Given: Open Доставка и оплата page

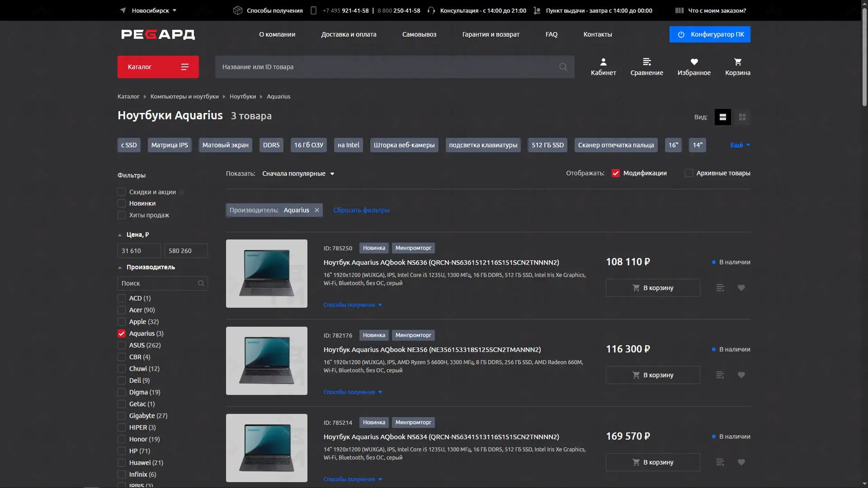Looking at the screenshot, I should pyautogui.click(x=349, y=34).
